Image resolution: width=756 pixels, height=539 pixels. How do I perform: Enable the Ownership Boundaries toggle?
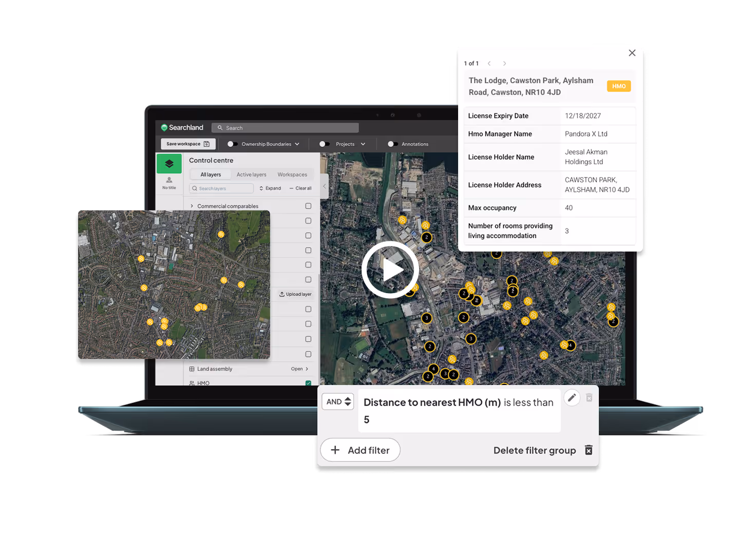click(x=233, y=144)
